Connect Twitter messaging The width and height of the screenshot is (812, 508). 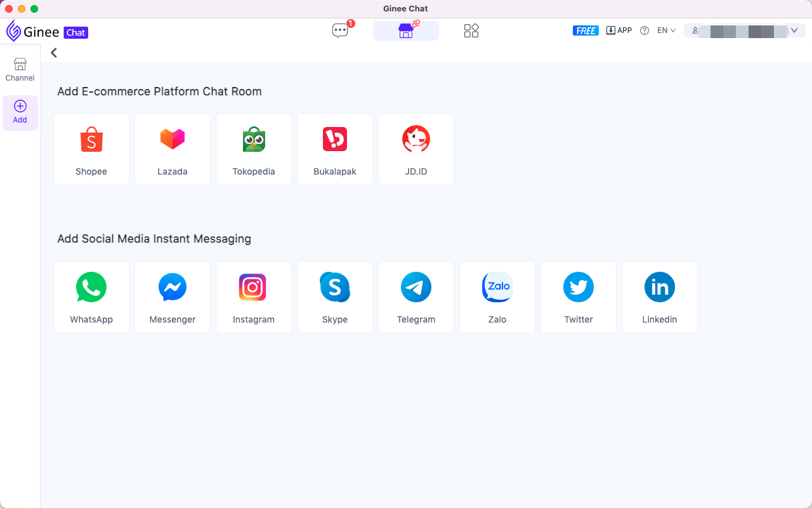[579, 297]
